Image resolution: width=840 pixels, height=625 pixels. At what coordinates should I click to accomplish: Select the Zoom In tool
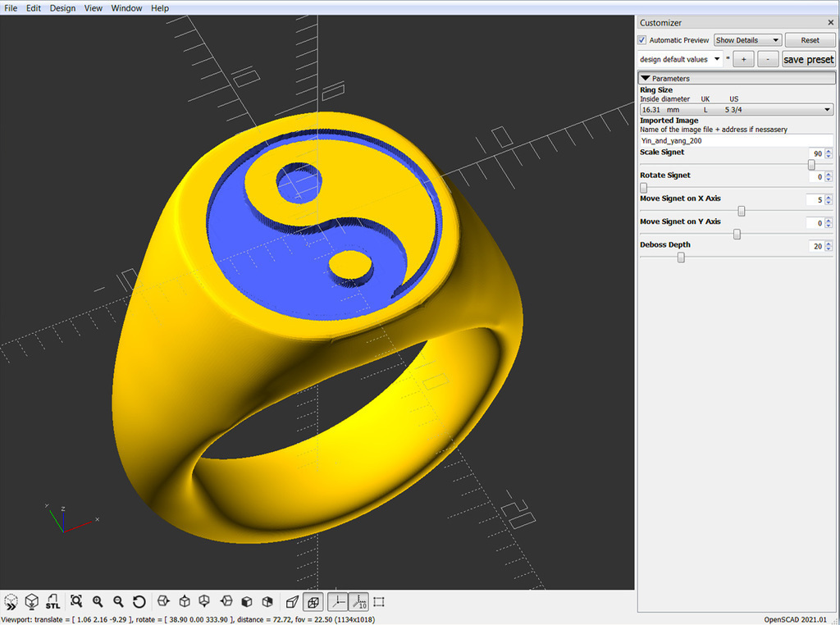coord(98,601)
